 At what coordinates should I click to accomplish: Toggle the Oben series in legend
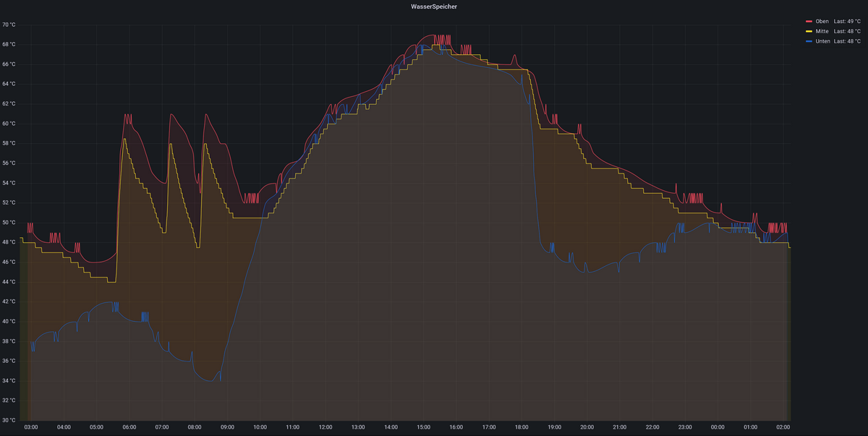(822, 21)
